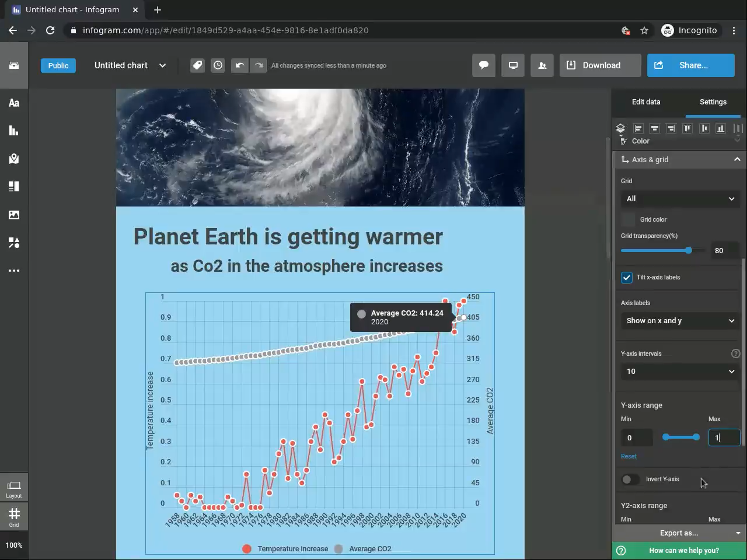The height and width of the screenshot is (560, 747).
Task: Open the Graphics and shapes sidebar panel
Action: 14,243
